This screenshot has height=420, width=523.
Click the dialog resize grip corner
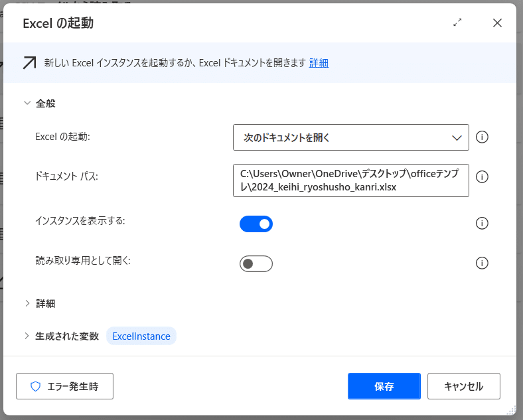point(511,411)
